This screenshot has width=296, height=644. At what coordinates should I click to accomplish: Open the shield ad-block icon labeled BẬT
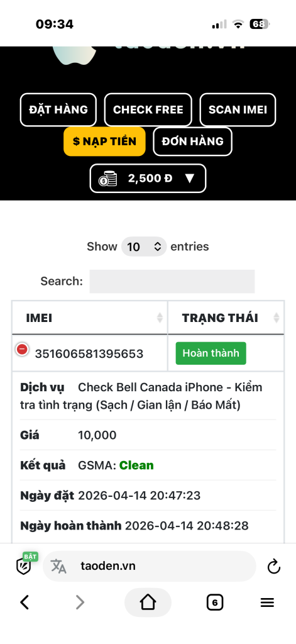[25, 563]
